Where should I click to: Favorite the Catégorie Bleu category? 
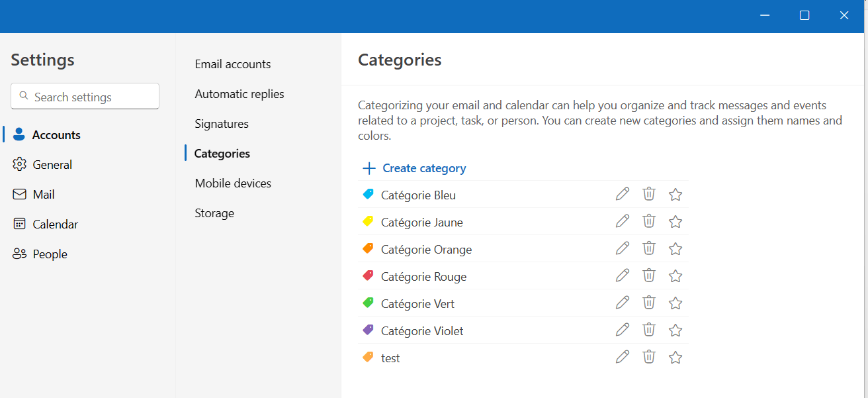click(675, 195)
